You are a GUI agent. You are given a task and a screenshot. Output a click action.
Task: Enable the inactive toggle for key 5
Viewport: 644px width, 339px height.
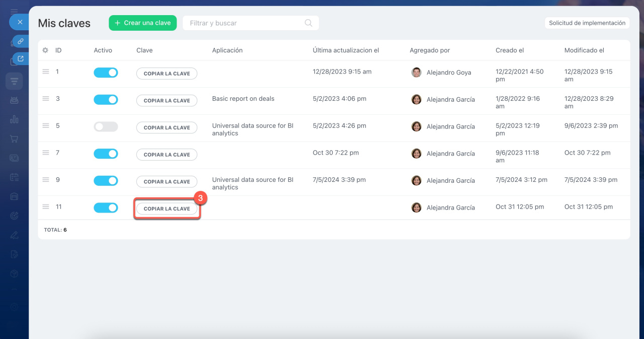(106, 127)
